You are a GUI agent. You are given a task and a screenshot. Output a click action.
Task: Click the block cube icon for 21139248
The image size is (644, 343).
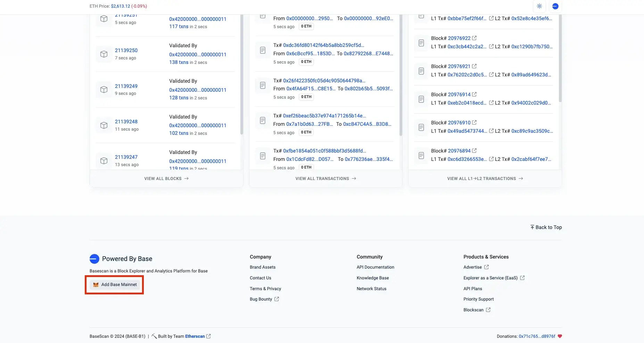coord(104,125)
